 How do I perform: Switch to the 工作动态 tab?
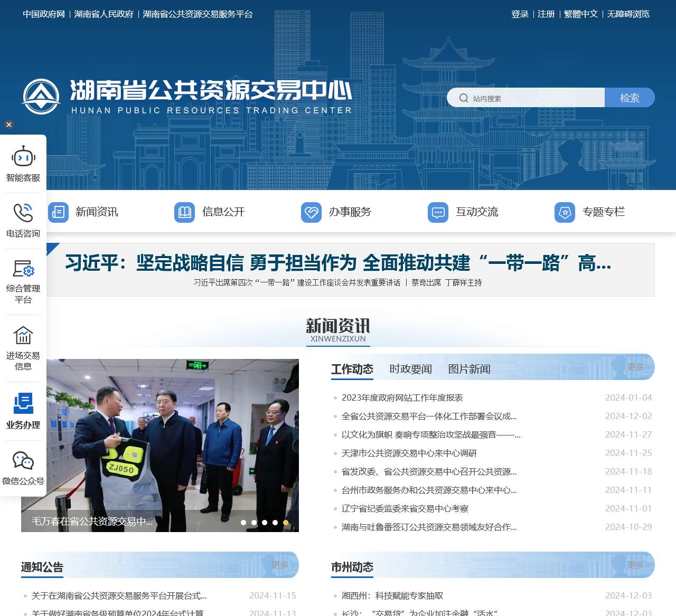tap(352, 369)
